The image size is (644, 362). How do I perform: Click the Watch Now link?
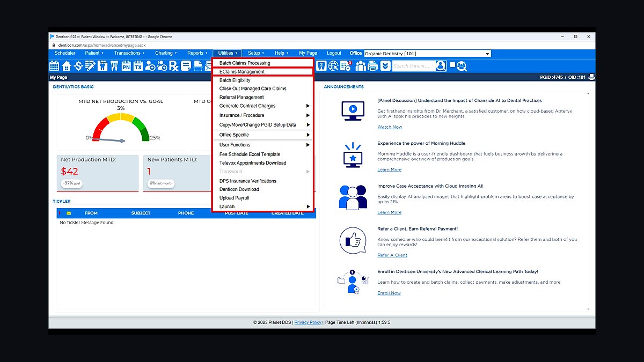coord(390,127)
